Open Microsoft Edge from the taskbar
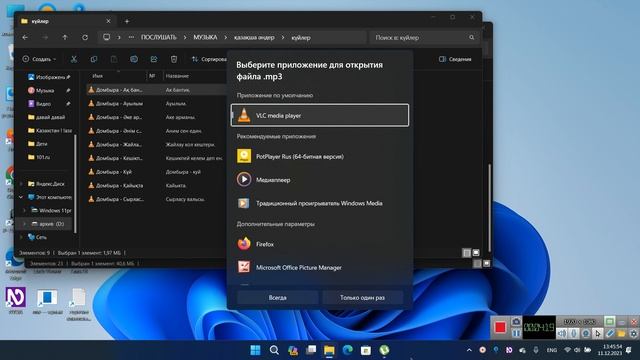The width and height of the screenshot is (640, 360). (x=348, y=350)
